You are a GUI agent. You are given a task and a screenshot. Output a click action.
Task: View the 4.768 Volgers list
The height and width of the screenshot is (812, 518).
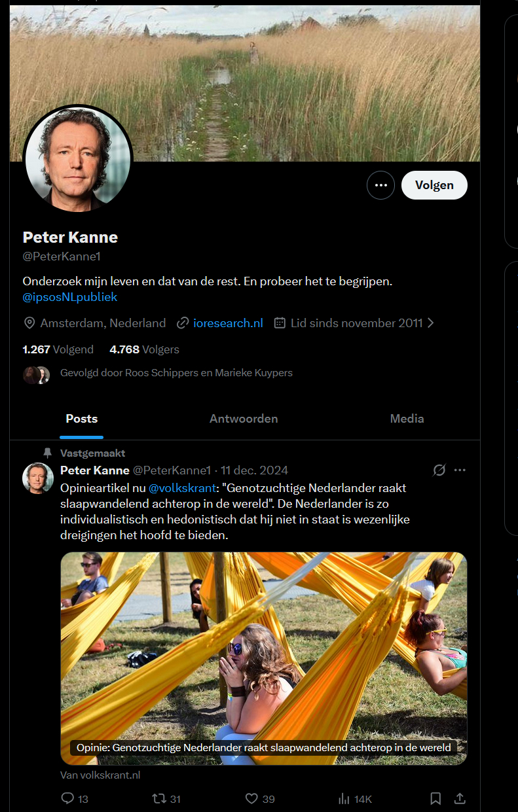[144, 349]
